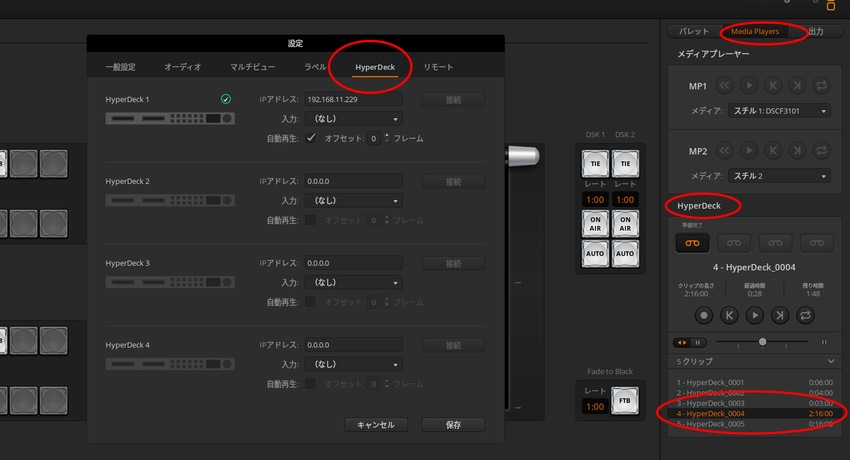
Task: Click HyperDeck 1 device image
Action: click(170, 118)
